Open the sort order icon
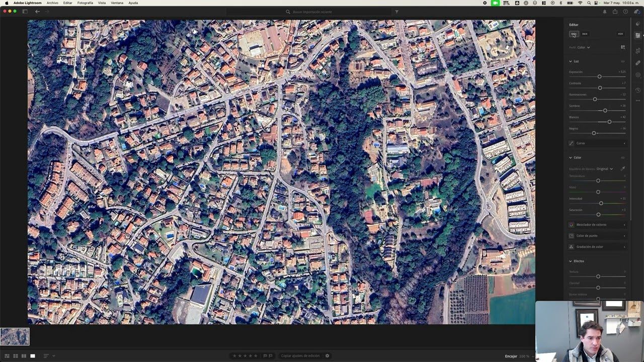This screenshot has width=644, height=362. click(46, 356)
